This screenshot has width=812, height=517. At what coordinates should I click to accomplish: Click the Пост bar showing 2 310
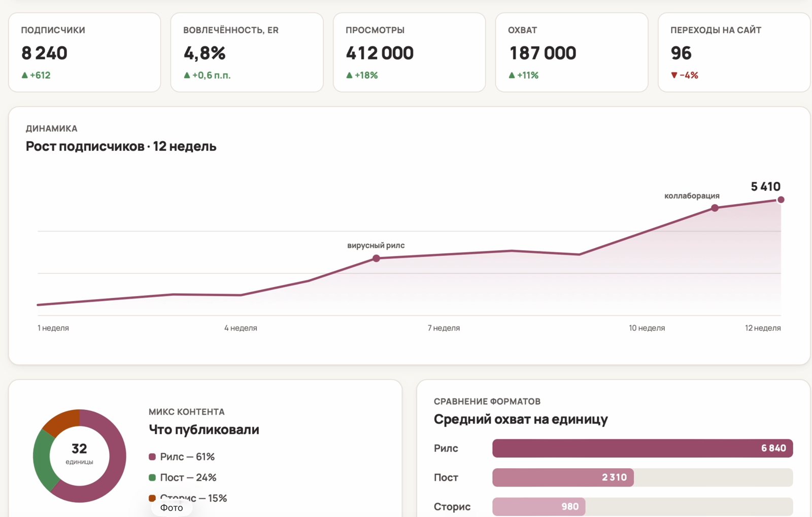(563, 477)
